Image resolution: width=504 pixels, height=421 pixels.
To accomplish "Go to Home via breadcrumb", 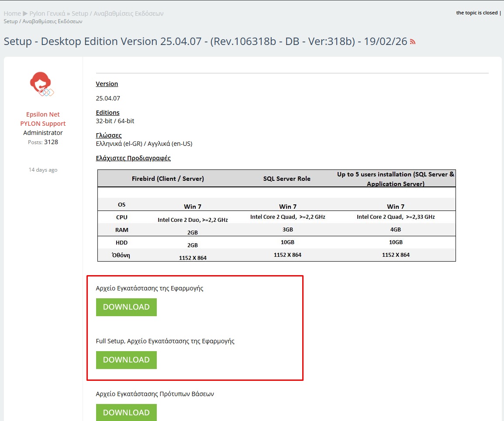I will coord(12,14).
